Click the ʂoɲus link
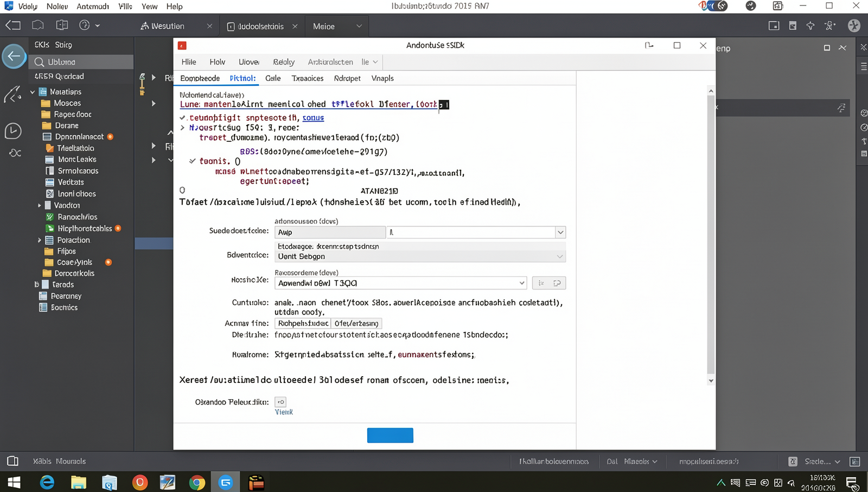868x492 pixels. pos(313,117)
